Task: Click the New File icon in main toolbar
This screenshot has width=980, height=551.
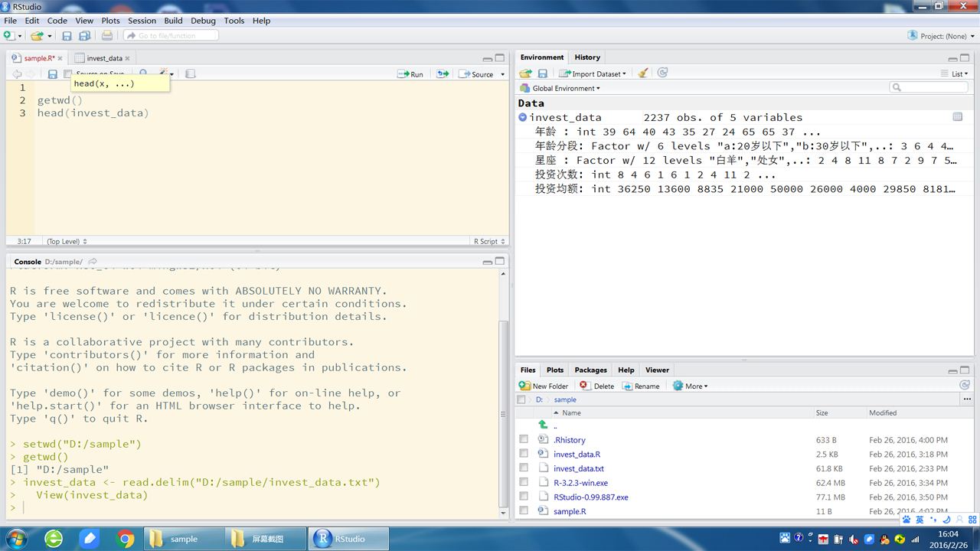Action: click(8, 35)
